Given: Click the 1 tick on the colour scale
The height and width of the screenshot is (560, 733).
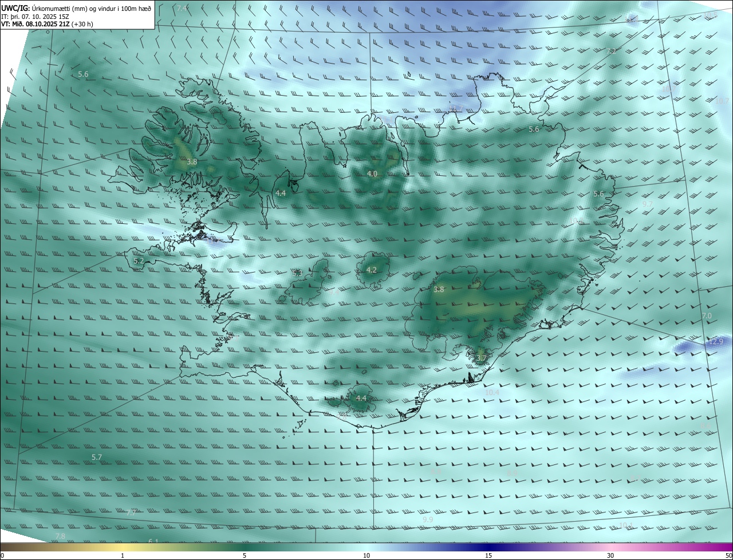Looking at the screenshot, I should [x=123, y=555].
